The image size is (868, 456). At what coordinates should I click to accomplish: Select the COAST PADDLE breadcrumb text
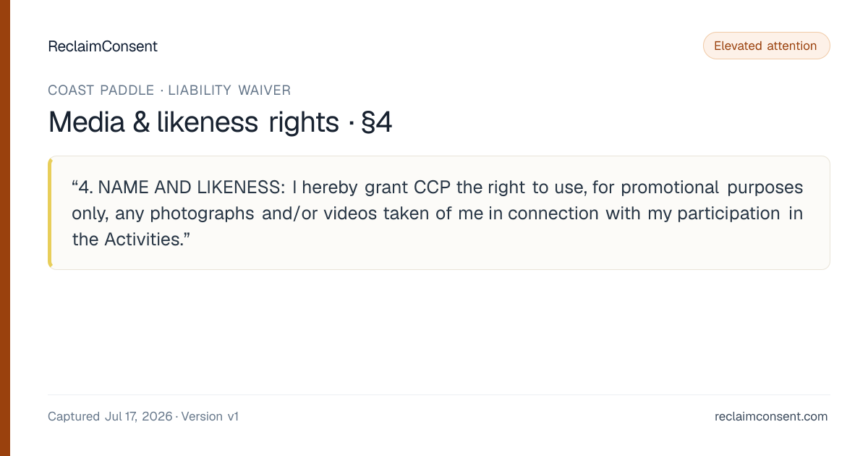[101, 90]
